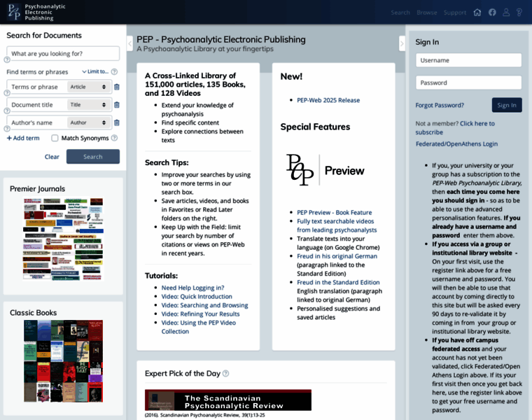The width and height of the screenshot is (532, 420).
Task: Show help for Match Synonyms
Action: [x=114, y=138]
